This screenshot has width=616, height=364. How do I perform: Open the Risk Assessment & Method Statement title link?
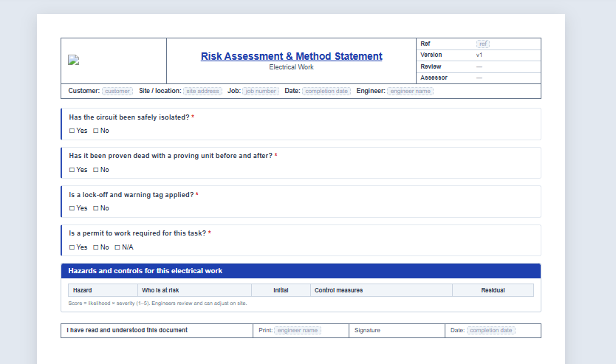292,56
